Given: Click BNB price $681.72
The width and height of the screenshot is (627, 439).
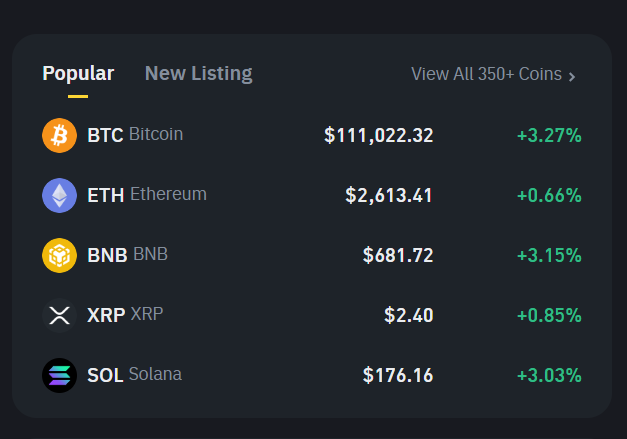Looking at the screenshot, I should (398, 255).
